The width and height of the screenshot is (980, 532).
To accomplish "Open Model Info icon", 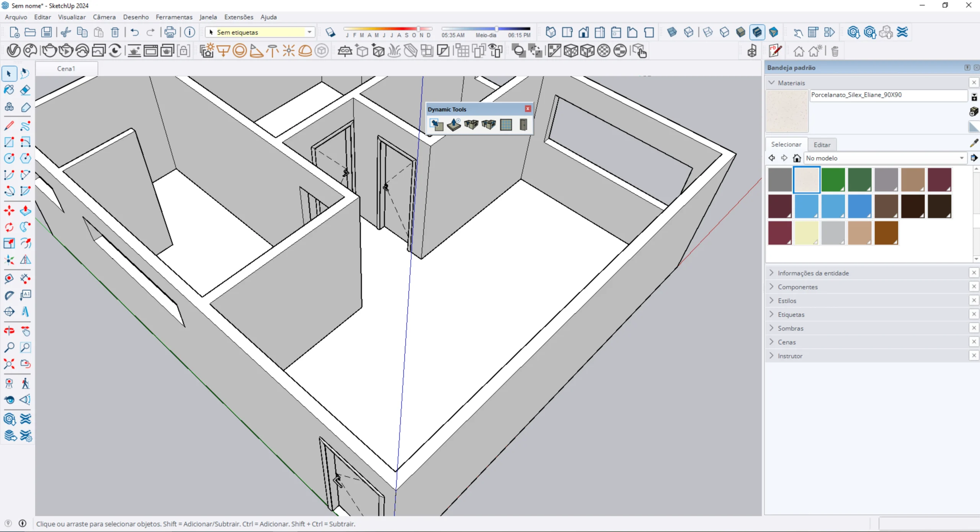I will click(189, 32).
